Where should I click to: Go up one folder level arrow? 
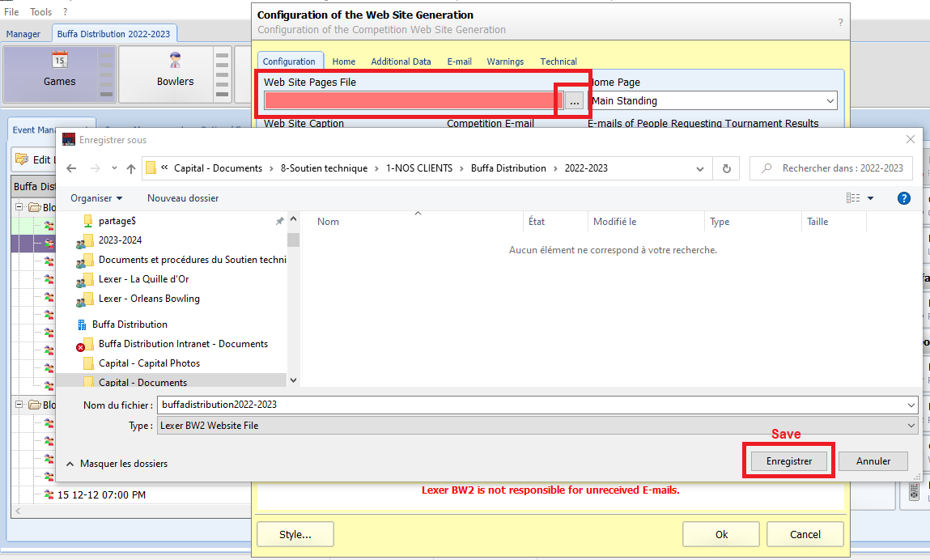(131, 168)
